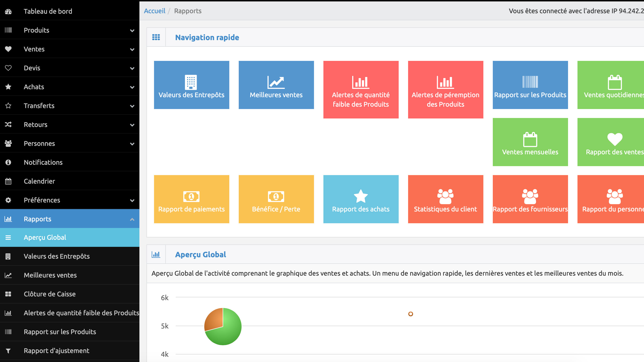This screenshot has width=644, height=362.
Task: Click the Alertes de péremption des Produits tile
Action: pyautogui.click(x=445, y=90)
